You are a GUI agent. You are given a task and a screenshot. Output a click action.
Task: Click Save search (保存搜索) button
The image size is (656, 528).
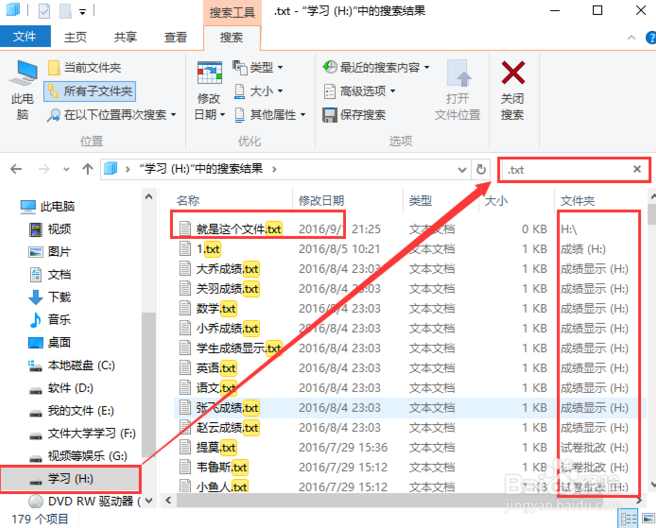[354, 115]
